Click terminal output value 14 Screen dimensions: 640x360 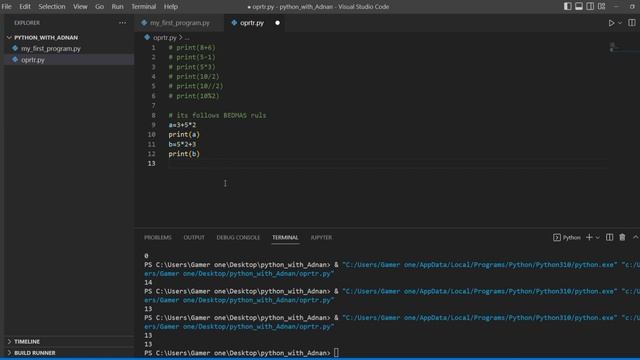pyautogui.click(x=148, y=282)
